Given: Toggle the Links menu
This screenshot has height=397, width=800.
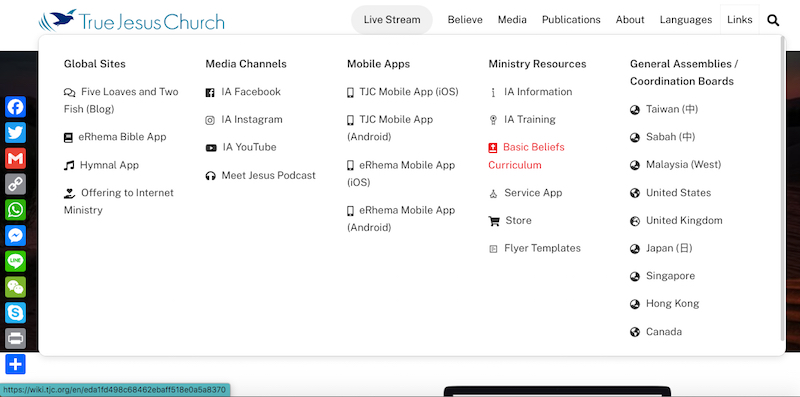Looking at the screenshot, I should point(740,20).
